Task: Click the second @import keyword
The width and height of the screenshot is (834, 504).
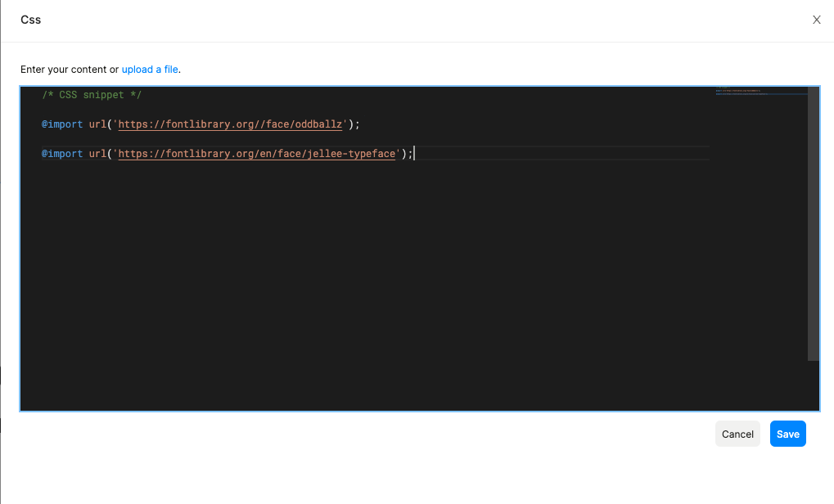Action: pos(62,154)
